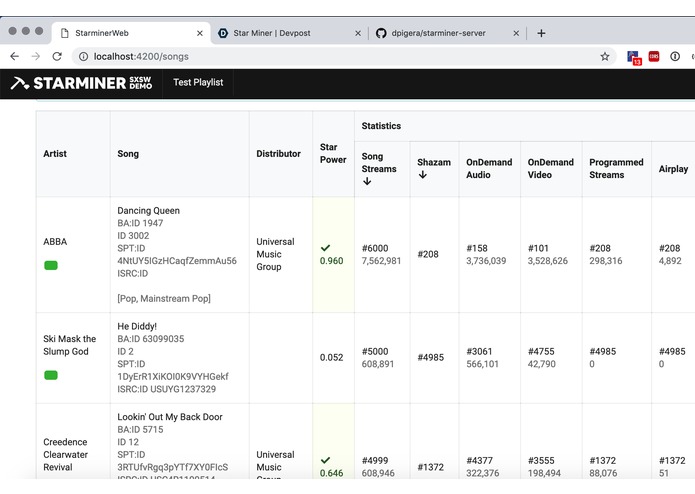The height and width of the screenshot is (494, 695).
Task: Reload the page with the refresh icon
Action: pos(57,56)
